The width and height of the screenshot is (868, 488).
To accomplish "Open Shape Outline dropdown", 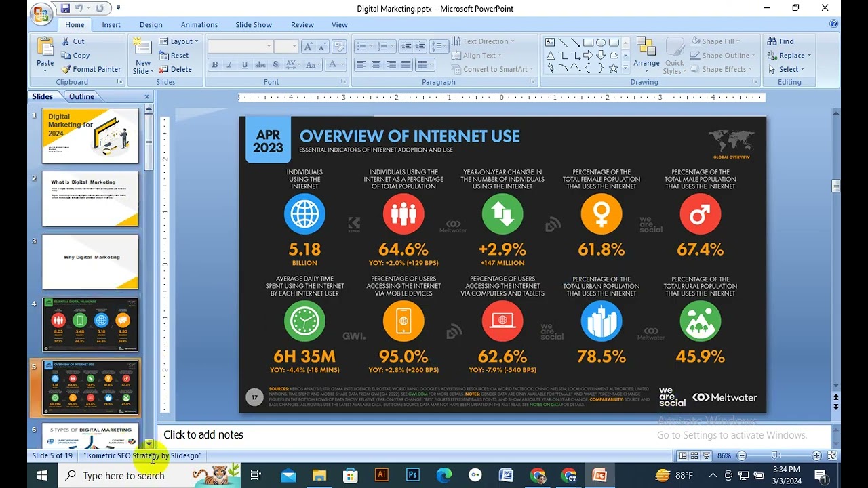I will [723, 56].
